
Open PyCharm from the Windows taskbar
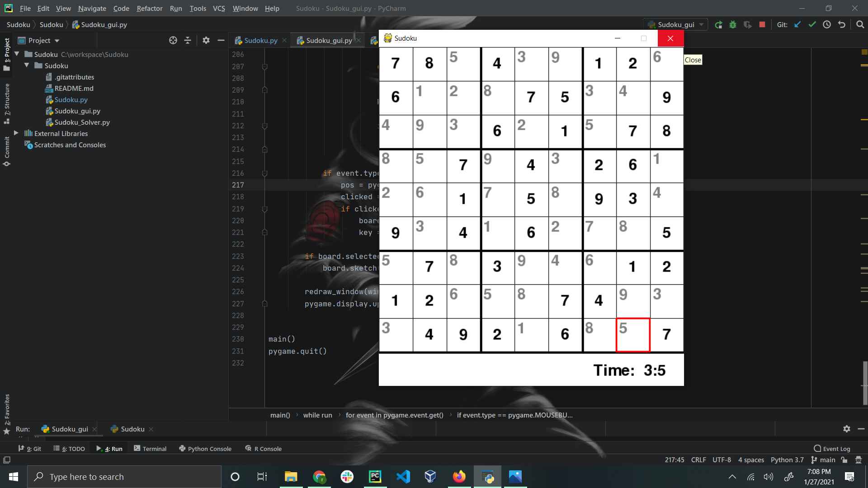tap(375, 477)
